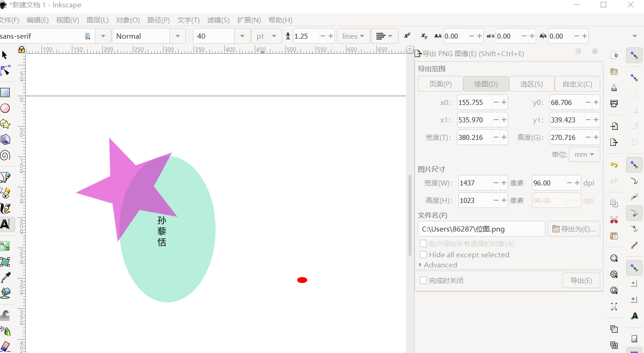The height and width of the screenshot is (353, 644).
Task: Toggle subscript text formatting
Action: coord(424,36)
